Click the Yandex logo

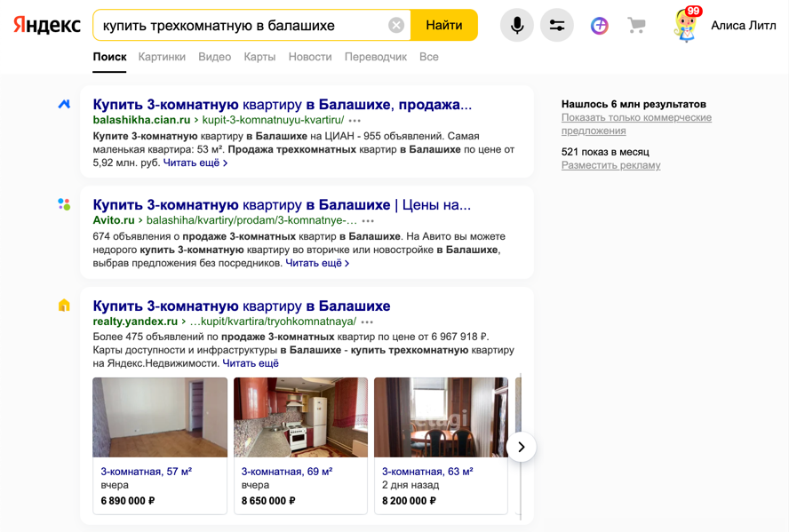(x=46, y=26)
